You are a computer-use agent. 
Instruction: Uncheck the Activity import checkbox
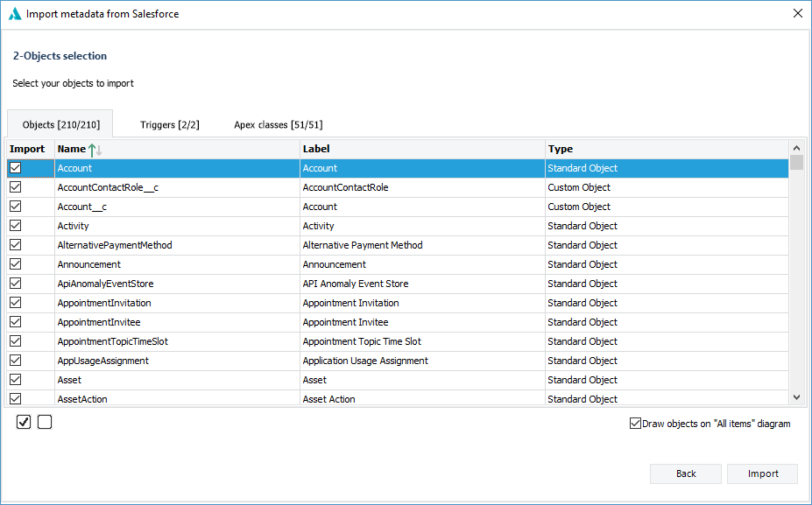point(14,225)
